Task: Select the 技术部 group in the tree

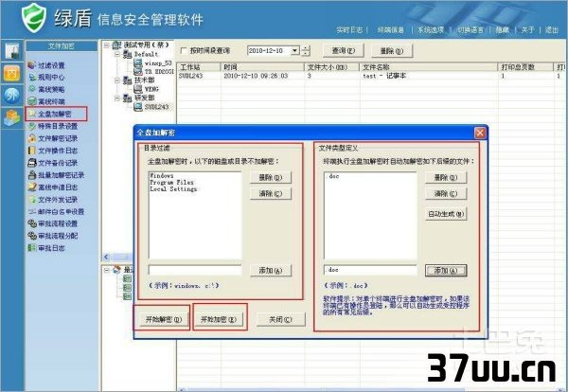Action: click(x=139, y=80)
